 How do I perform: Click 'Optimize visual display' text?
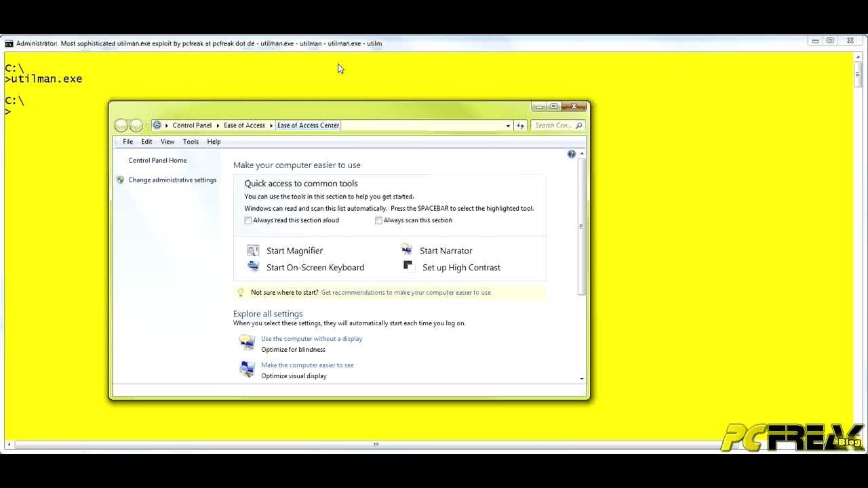tap(294, 376)
